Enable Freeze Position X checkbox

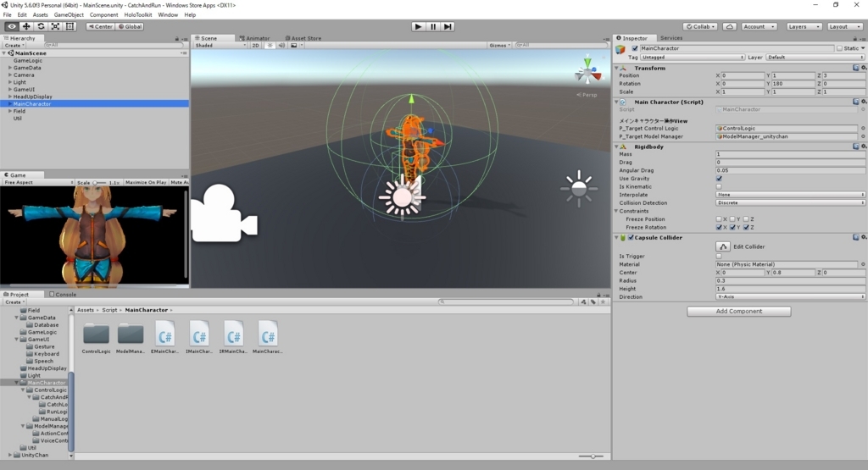tap(719, 219)
